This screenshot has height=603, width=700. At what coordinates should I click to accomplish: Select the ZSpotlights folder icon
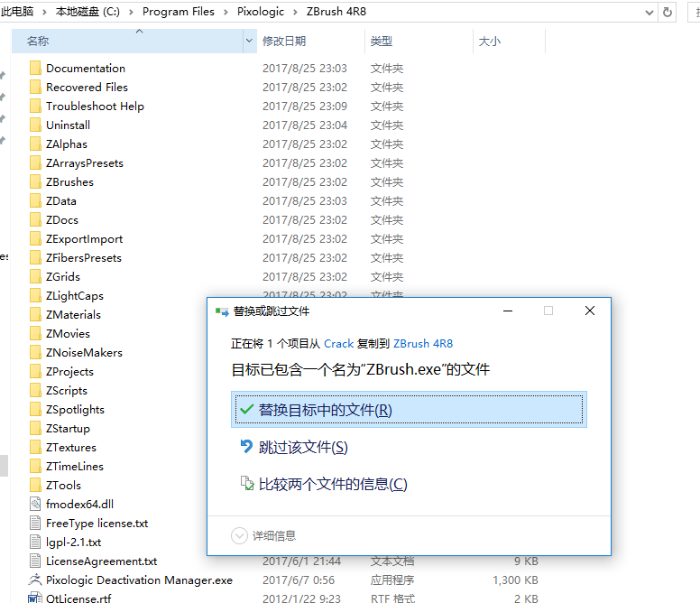(36, 410)
